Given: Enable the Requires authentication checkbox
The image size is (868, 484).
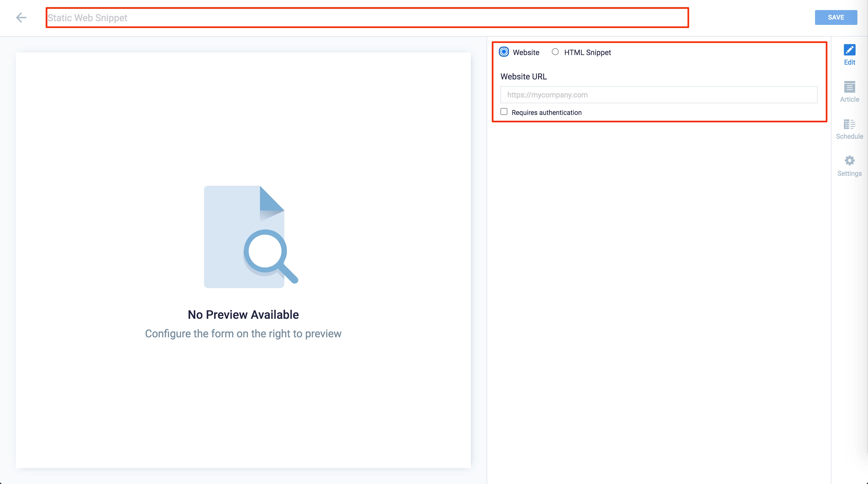Looking at the screenshot, I should point(504,112).
